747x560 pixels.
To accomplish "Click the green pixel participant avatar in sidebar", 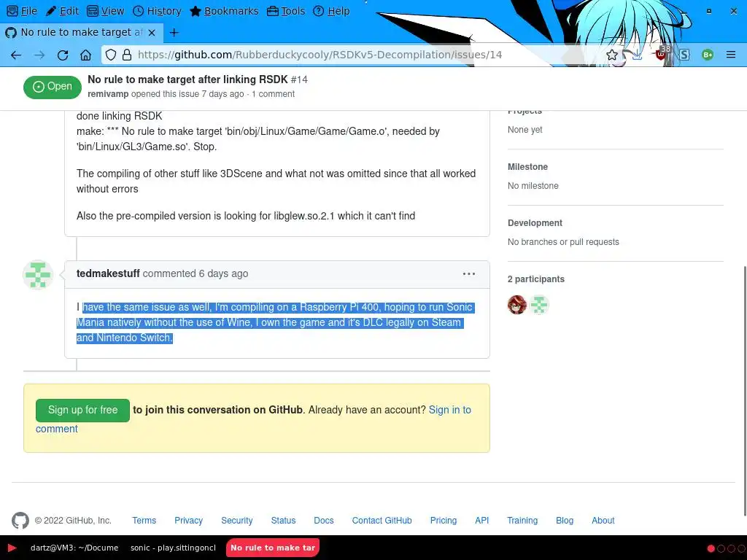I will click(x=539, y=305).
